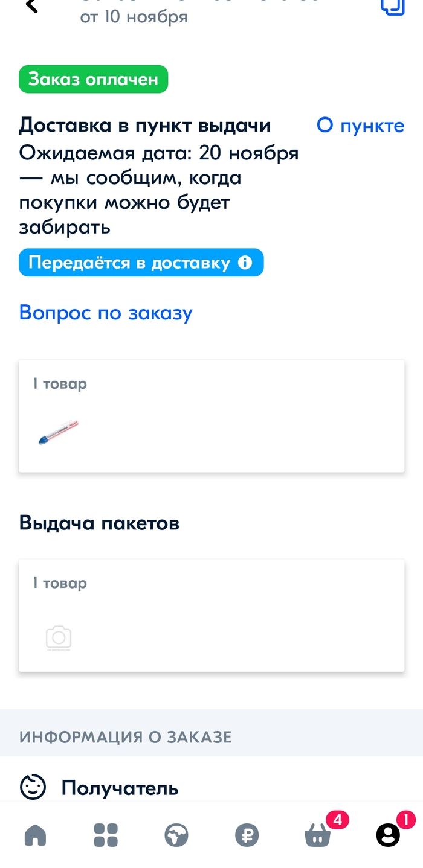The height and width of the screenshot is (868, 423).
Task: Select the globe icon in bottom navigation
Action: (x=176, y=836)
